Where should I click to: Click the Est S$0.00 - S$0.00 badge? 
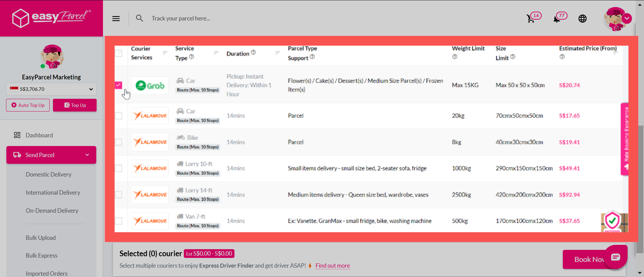pos(209,254)
